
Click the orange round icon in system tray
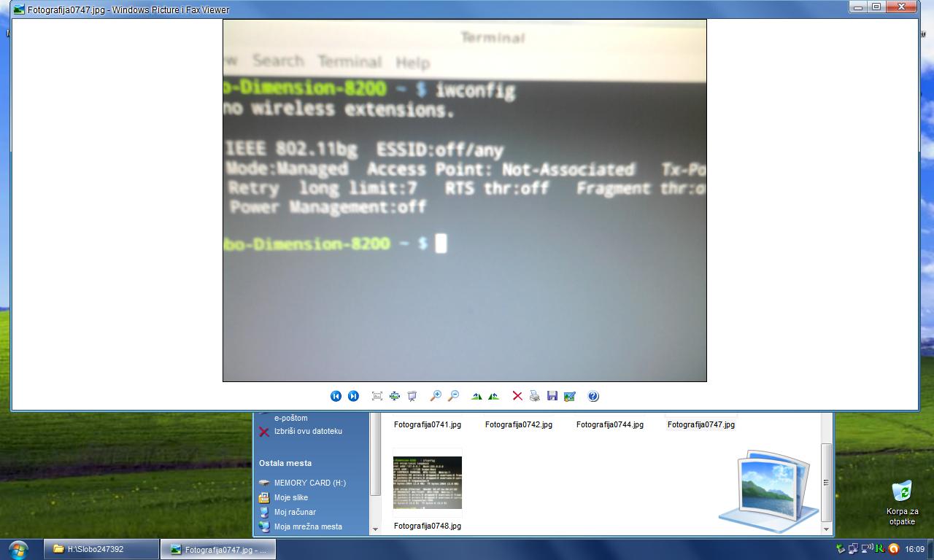(x=893, y=549)
